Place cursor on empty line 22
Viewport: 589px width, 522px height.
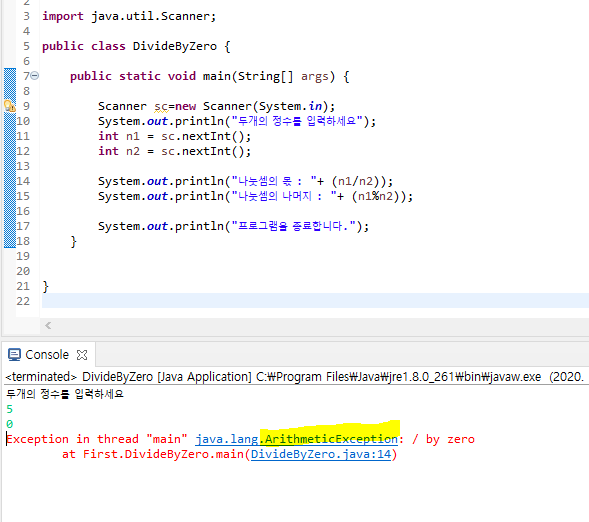click(x=315, y=301)
